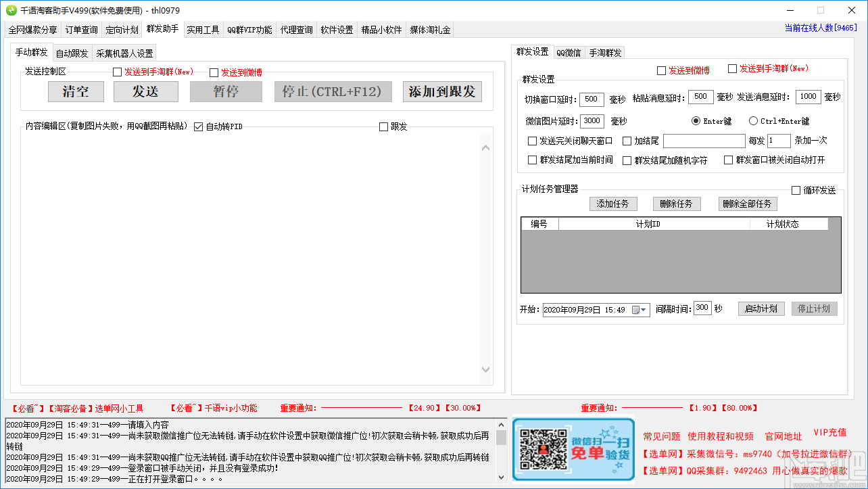Open the 媒体淘礼金 tab
The width and height of the screenshot is (868, 489).
(x=430, y=30)
